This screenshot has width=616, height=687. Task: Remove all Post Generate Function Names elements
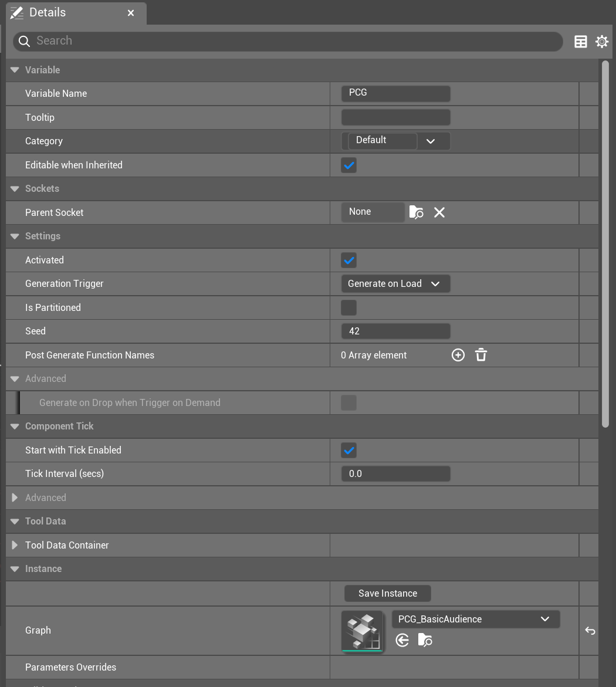point(481,355)
